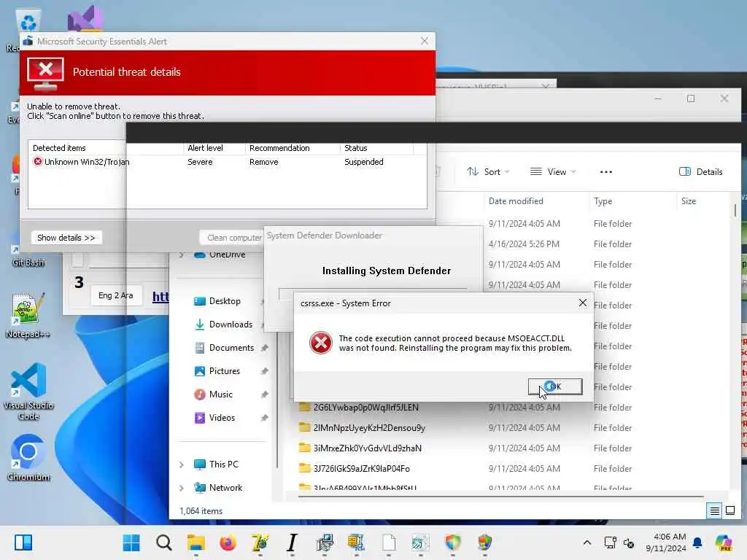747x560 pixels.
Task: Sort by the Size column header
Action: coord(689,201)
